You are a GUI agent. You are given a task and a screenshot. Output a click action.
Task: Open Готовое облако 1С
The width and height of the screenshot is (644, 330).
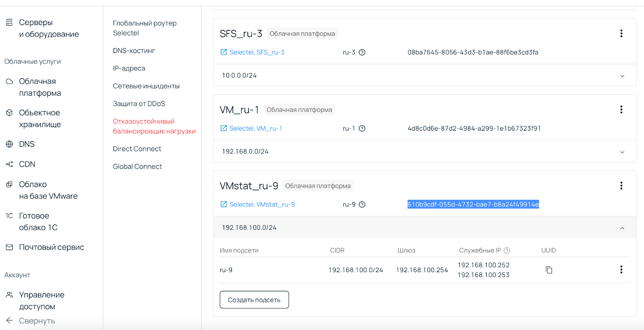38,221
